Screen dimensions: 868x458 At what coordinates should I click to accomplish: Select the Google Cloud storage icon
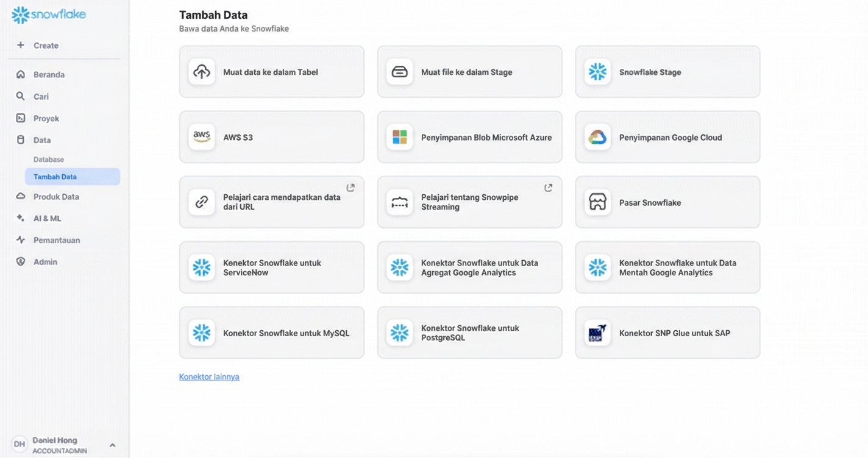597,137
